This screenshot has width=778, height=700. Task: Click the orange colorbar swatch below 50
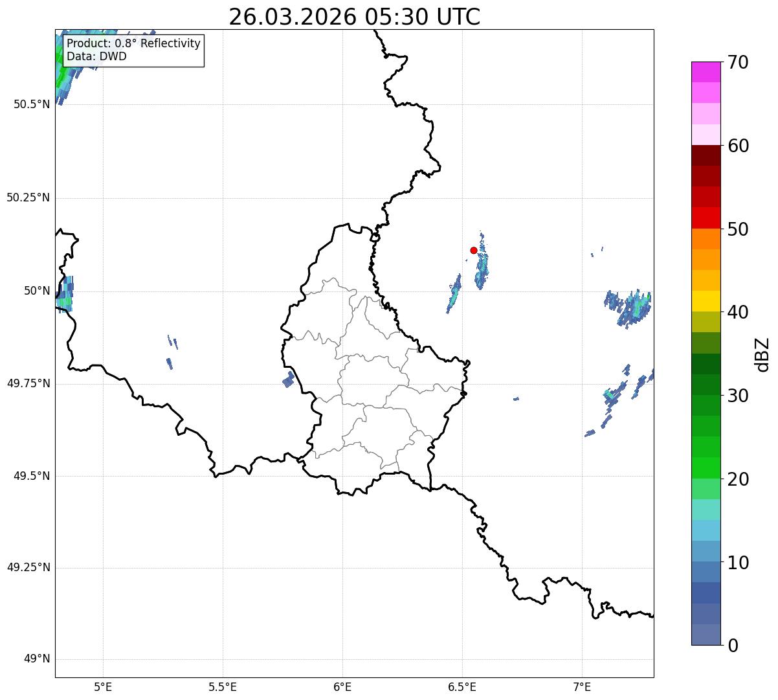point(706,239)
